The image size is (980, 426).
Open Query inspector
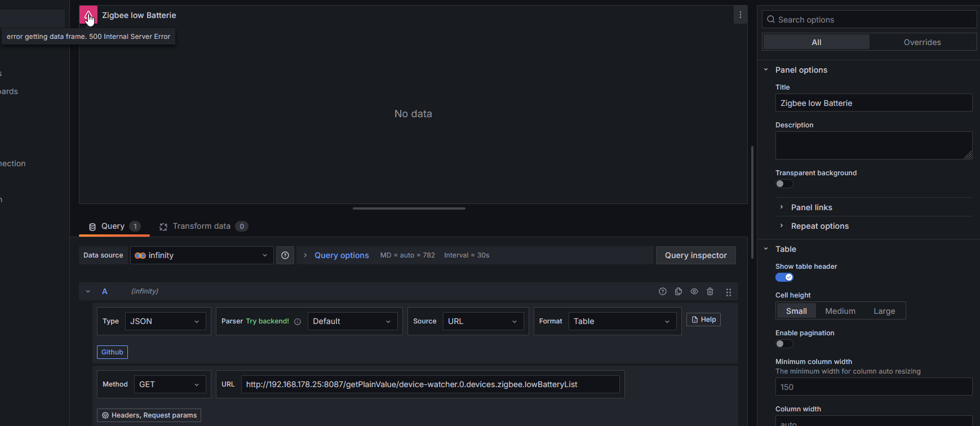695,255
